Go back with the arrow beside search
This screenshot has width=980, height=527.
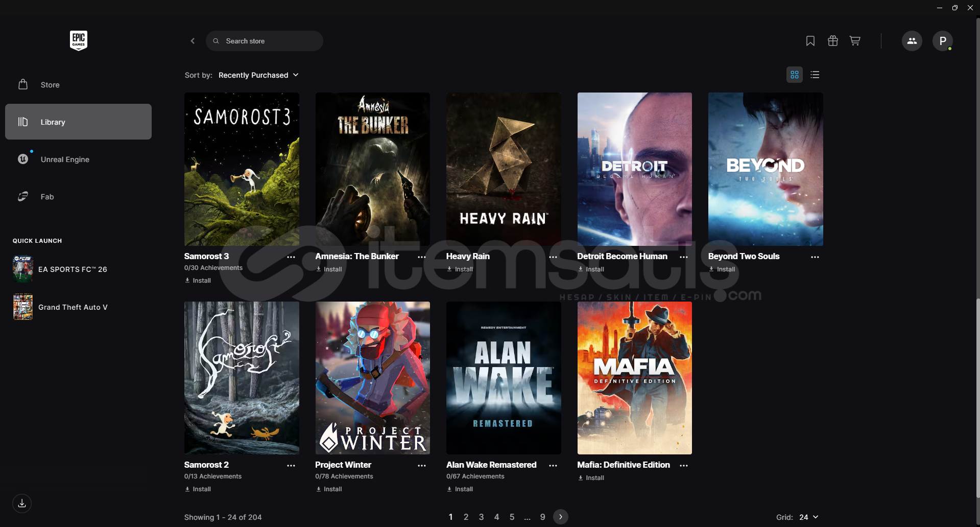pos(193,41)
